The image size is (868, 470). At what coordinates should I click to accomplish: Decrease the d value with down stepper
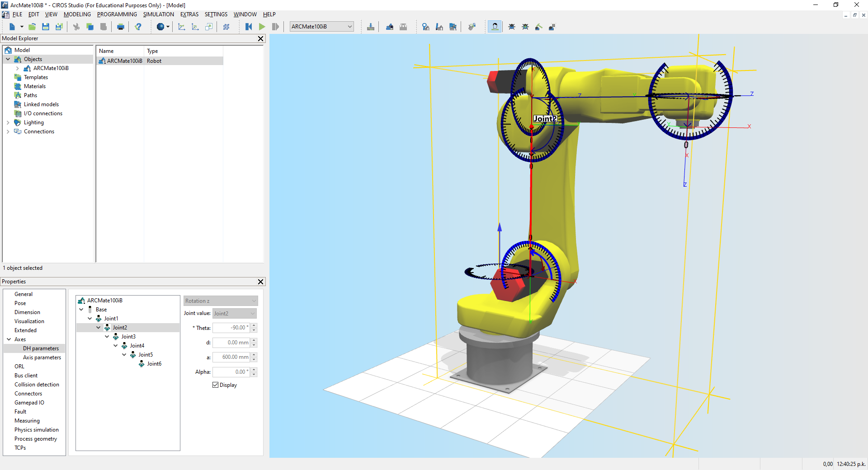254,345
